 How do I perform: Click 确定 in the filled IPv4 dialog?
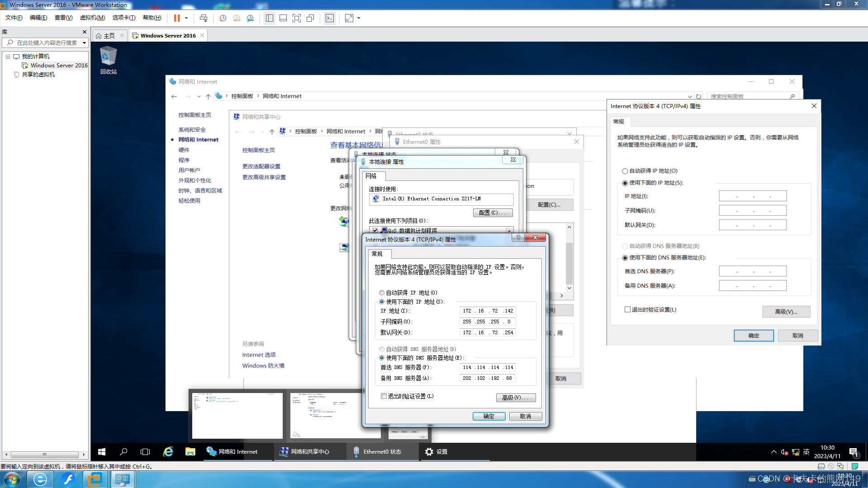489,416
